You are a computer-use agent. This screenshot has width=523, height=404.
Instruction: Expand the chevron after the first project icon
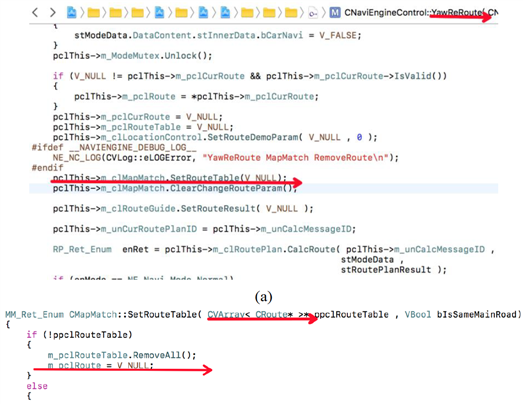pos(82,13)
